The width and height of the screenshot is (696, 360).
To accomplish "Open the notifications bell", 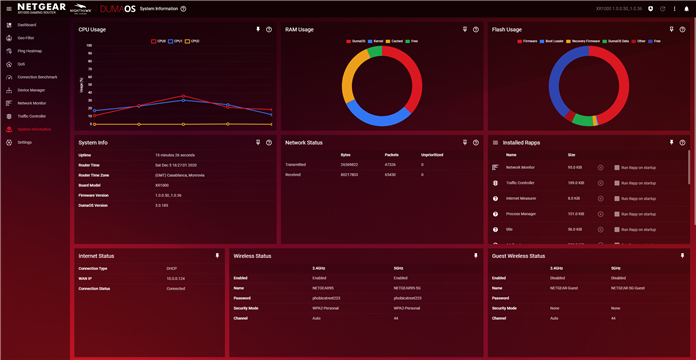I will point(687,9).
